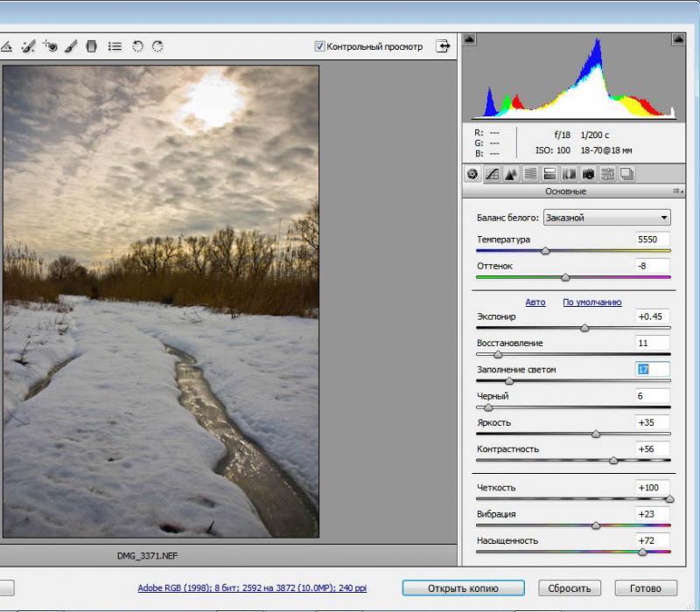Rotate image counterclockwise with toolbar icon

click(x=137, y=46)
